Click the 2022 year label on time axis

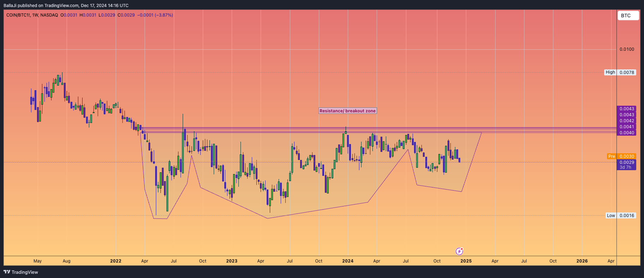116,261
